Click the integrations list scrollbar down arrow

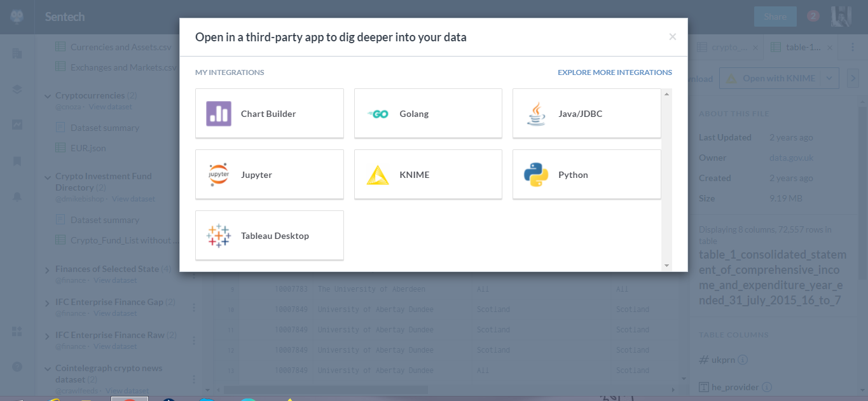pos(666,266)
